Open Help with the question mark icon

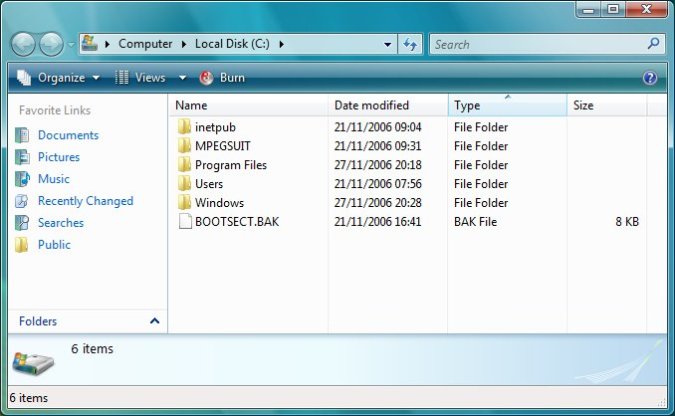[650, 78]
